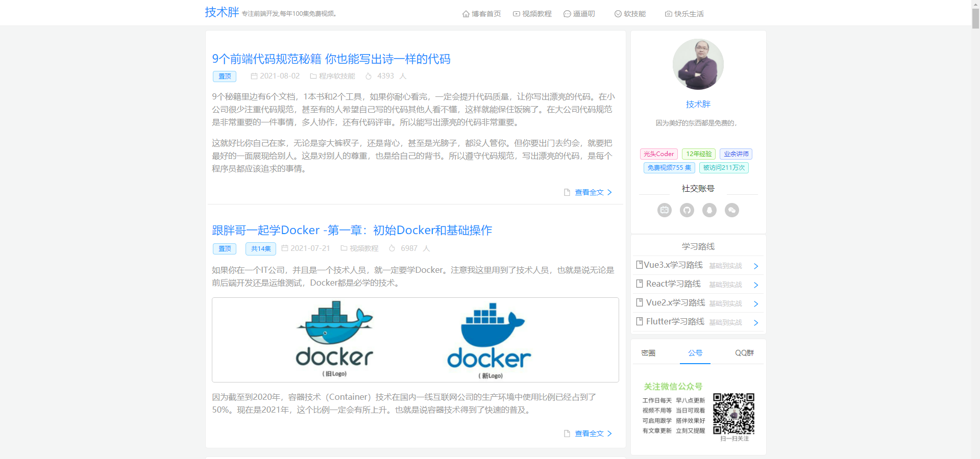Click the folder icon beside 程序软技能
The image size is (980, 459).
pyautogui.click(x=313, y=76)
